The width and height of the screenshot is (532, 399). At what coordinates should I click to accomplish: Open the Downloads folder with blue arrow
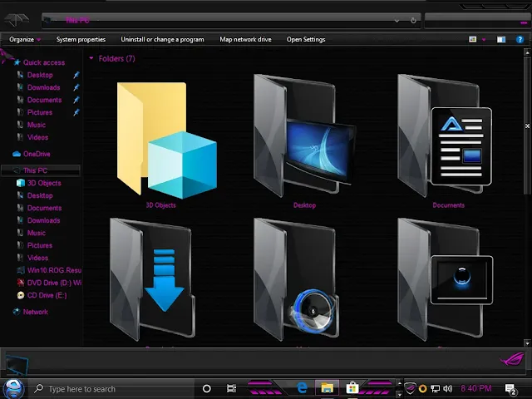coord(152,279)
